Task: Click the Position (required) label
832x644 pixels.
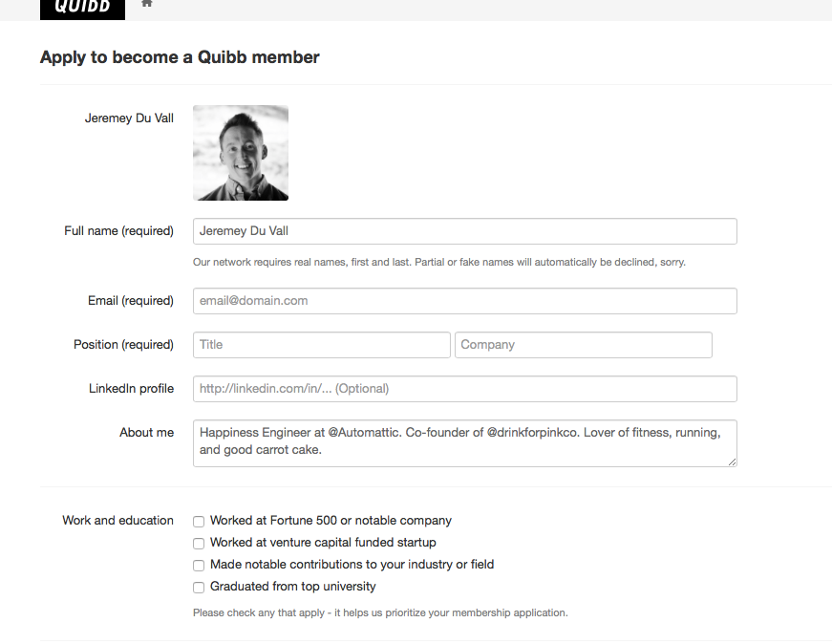Action: pos(123,345)
